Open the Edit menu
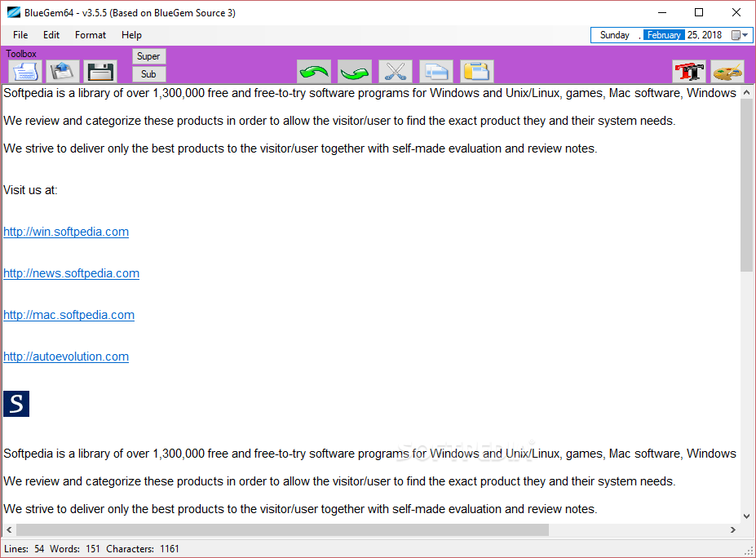Screen dimensions: 756x558 [51, 35]
